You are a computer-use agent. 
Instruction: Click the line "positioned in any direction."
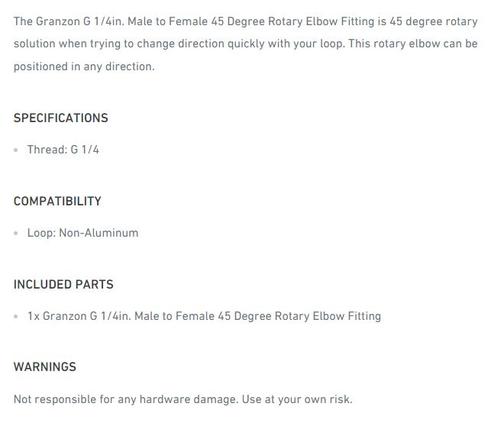[x=84, y=66]
